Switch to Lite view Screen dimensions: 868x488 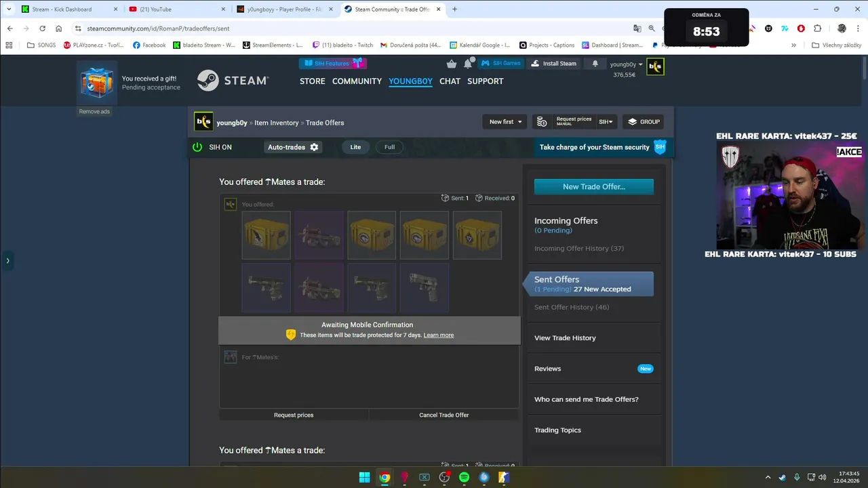tap(355, 147)
